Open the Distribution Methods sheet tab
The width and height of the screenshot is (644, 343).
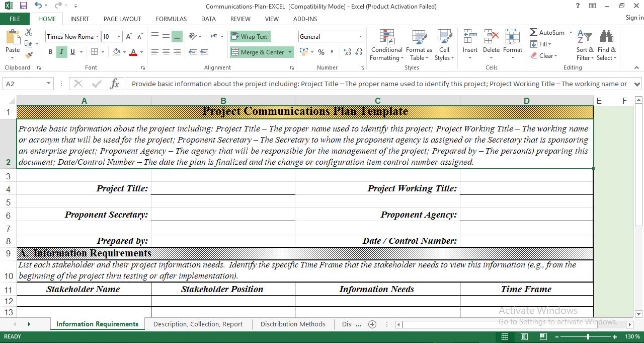click(x=293, y=324)
